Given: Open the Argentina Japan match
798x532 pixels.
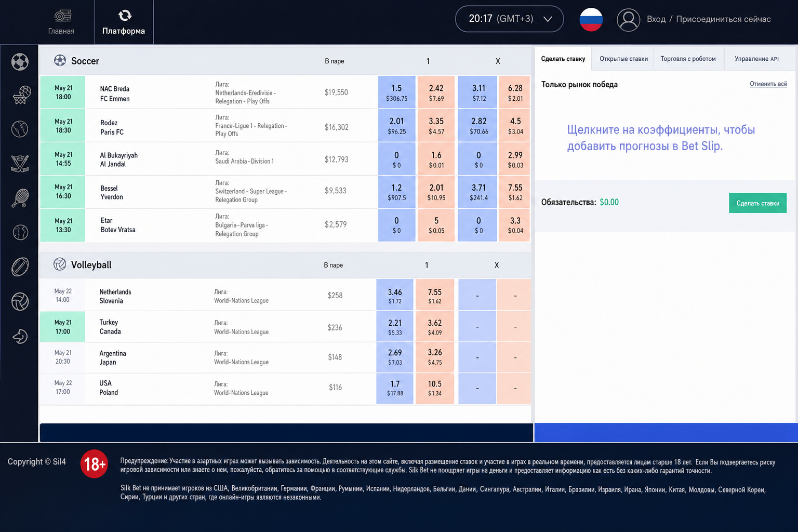Looking at the screenshot, I should [x=113, y=357].
